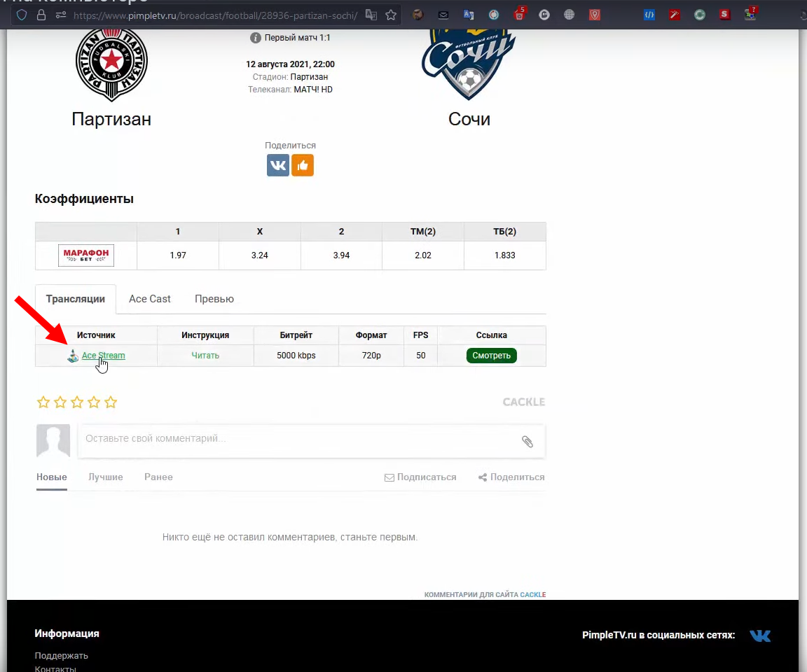This screenshot has width=807, height=672.
Task: Rate with the fifth star
Action: click(111, 402)
